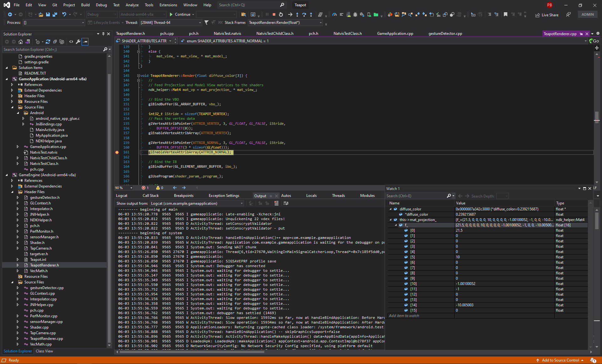Click the Live Share collaboration icon

(x=537, y=15)
